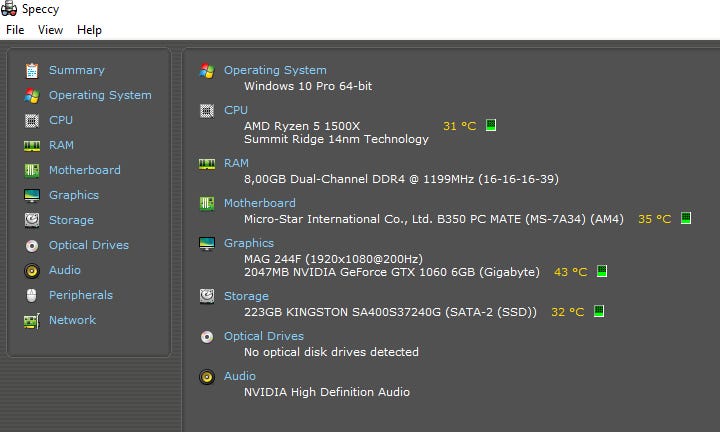The image size is (720, 432).
Task: Click the Motherboard icon in sidebar
Action: pos(32,170)
